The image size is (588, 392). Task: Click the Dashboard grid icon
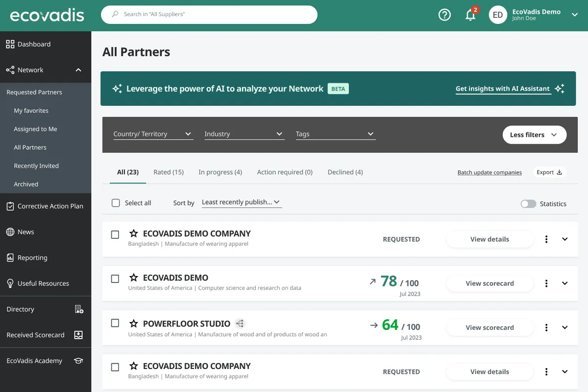[10, 44]
